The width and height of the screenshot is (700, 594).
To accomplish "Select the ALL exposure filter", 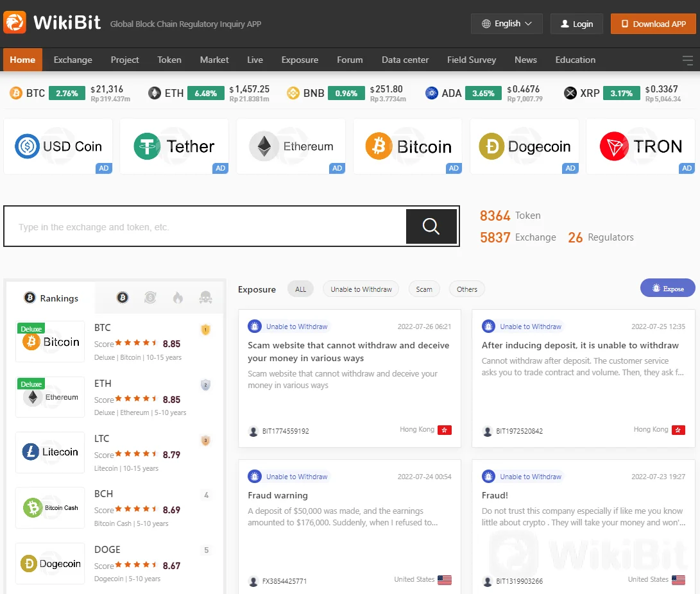I will tap(300, 289).
